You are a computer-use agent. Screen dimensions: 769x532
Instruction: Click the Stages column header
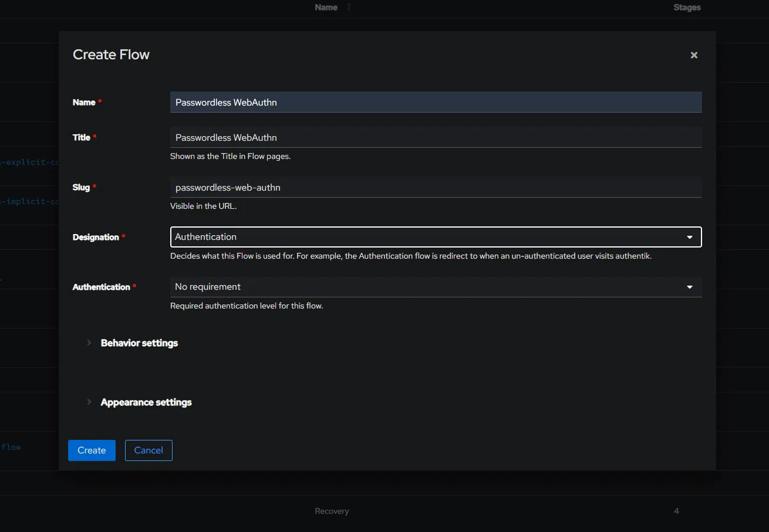pos(687,8)
